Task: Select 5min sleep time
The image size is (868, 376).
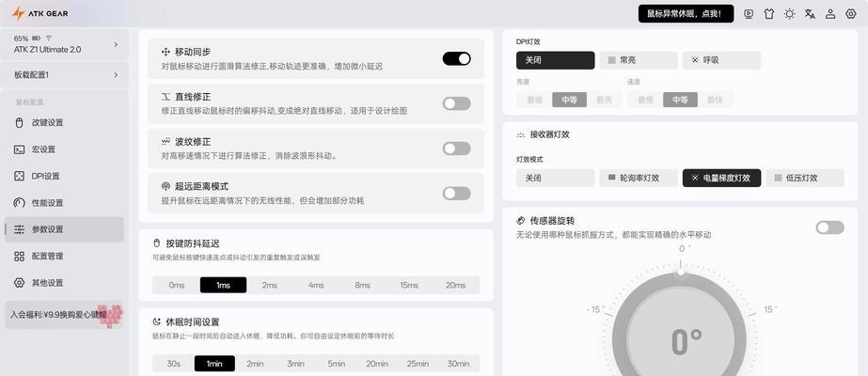Action: point(336,363)
